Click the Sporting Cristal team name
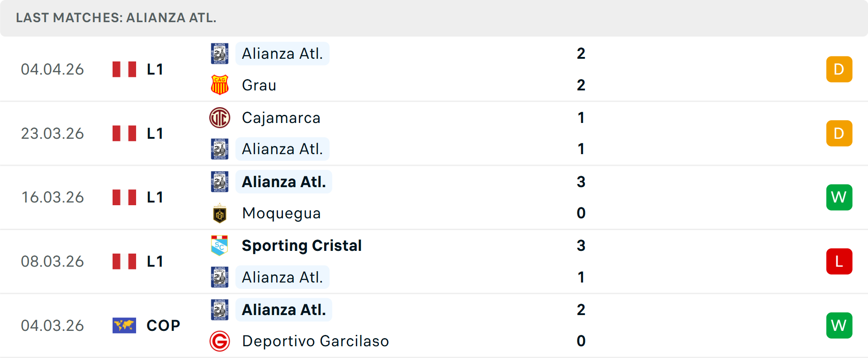The width and height of the screenshot is (868, 358). click(x=302, y=245)
